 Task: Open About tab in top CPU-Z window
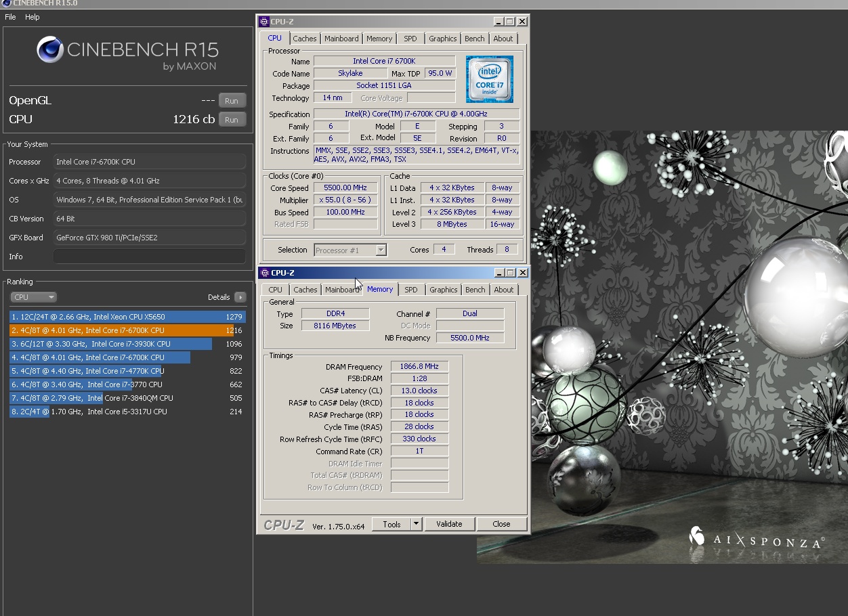pyautogui.click(x=503, y=39)
